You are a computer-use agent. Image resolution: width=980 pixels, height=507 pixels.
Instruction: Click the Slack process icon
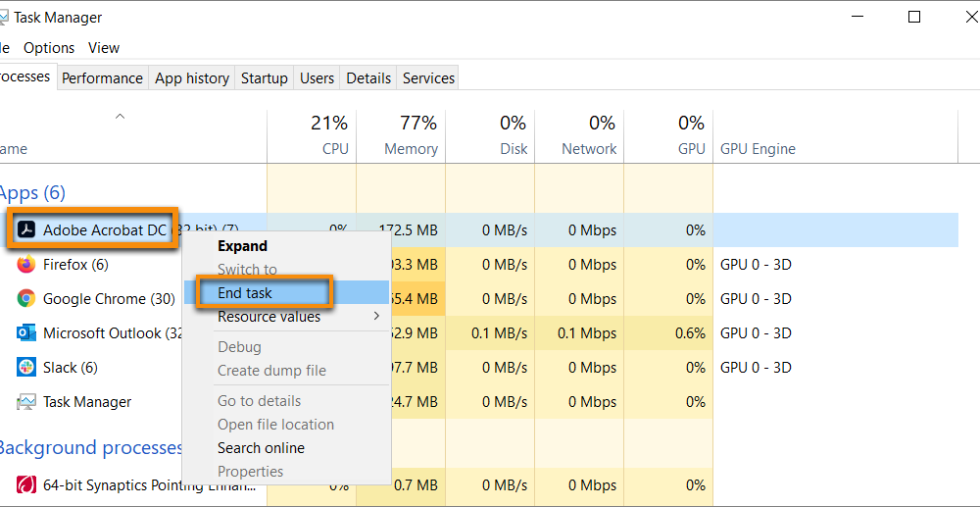(26, 368)
